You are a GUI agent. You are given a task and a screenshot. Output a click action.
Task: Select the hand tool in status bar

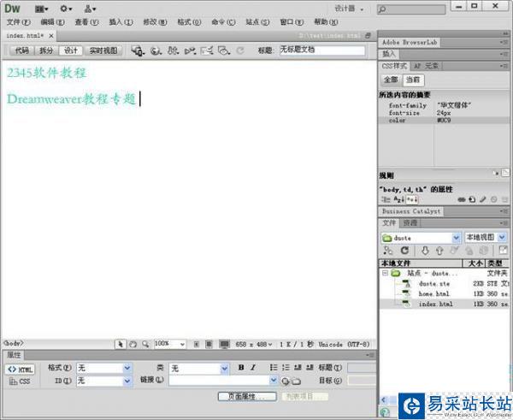(133, 344)
